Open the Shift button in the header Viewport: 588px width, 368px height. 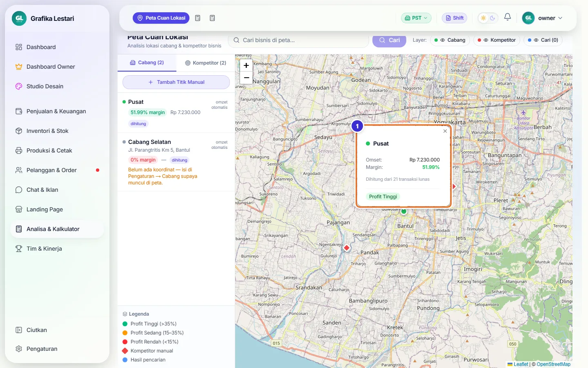click(x=454, y=18)
